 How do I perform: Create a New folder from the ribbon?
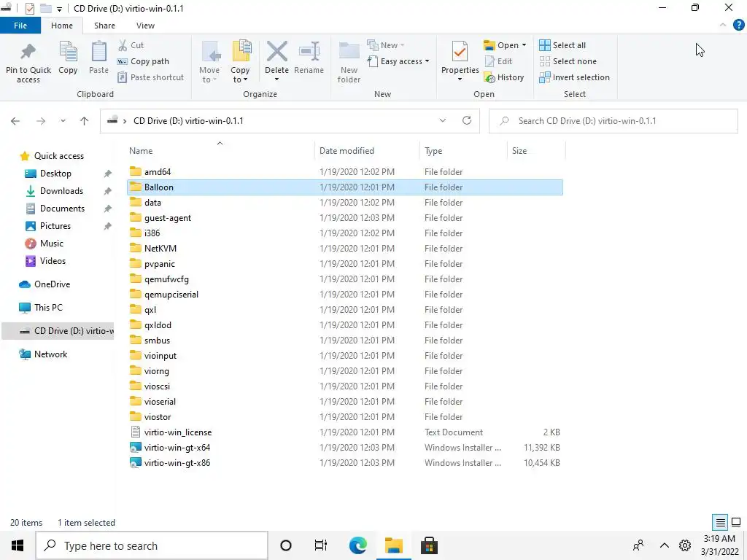coord(349,62)
